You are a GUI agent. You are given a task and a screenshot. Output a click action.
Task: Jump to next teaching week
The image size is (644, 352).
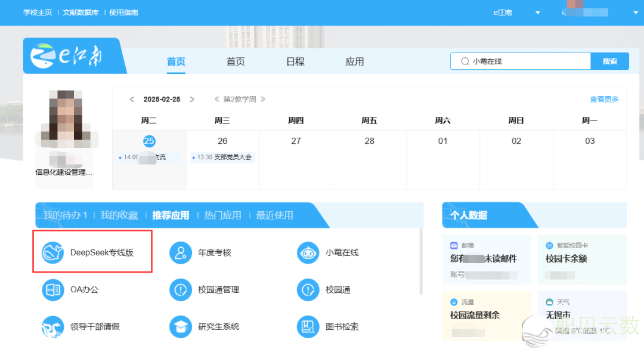coord(263,100)
